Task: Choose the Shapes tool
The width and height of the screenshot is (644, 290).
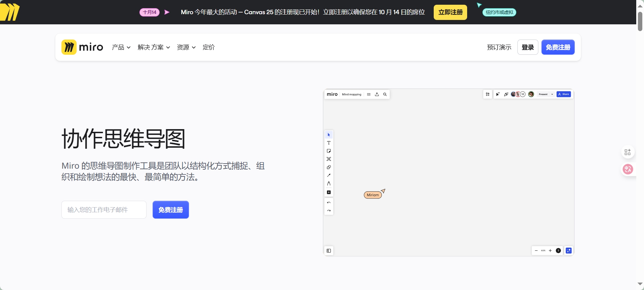Action: click(329, 167)
